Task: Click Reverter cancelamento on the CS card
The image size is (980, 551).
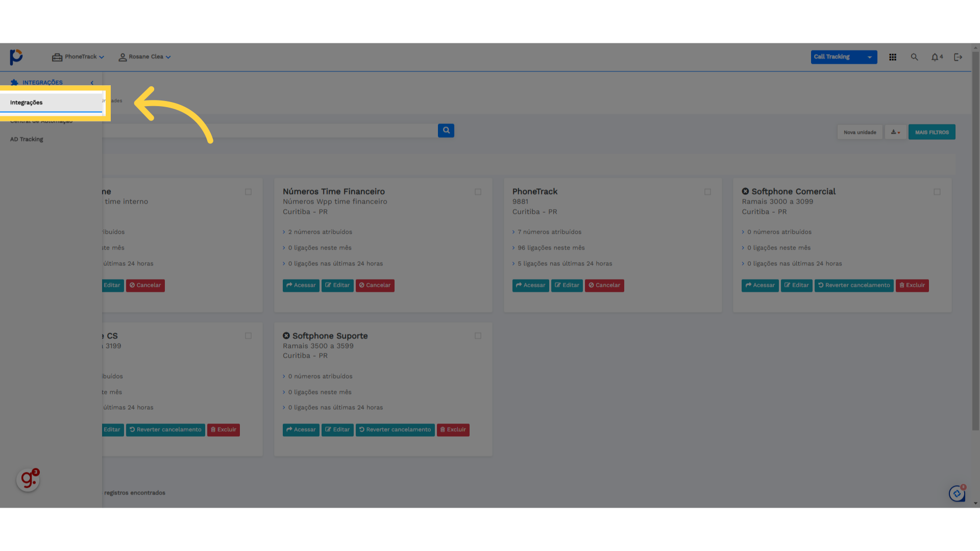Action: click(165, 430)
